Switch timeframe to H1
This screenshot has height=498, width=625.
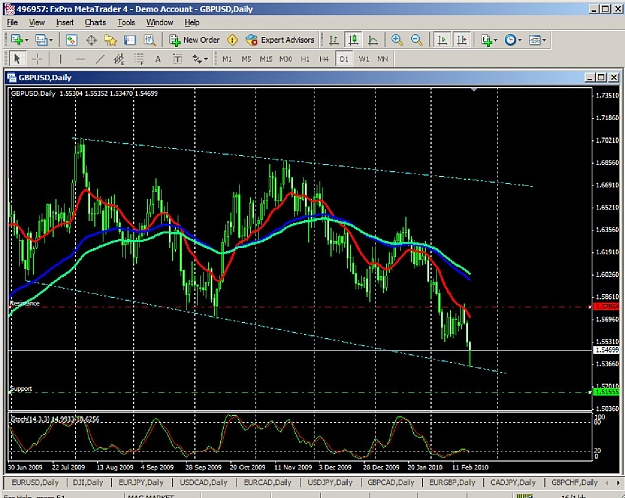[305, 59]
